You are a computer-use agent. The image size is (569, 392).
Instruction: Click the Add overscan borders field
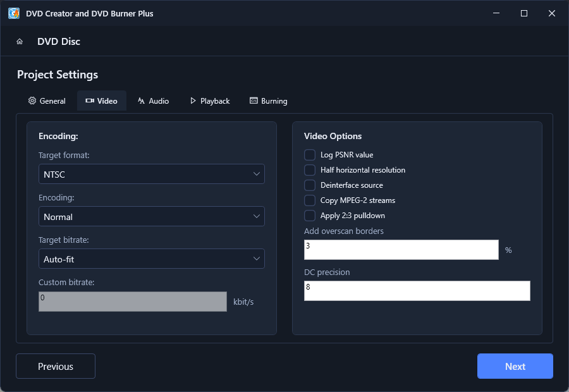[x=401, y=250]
